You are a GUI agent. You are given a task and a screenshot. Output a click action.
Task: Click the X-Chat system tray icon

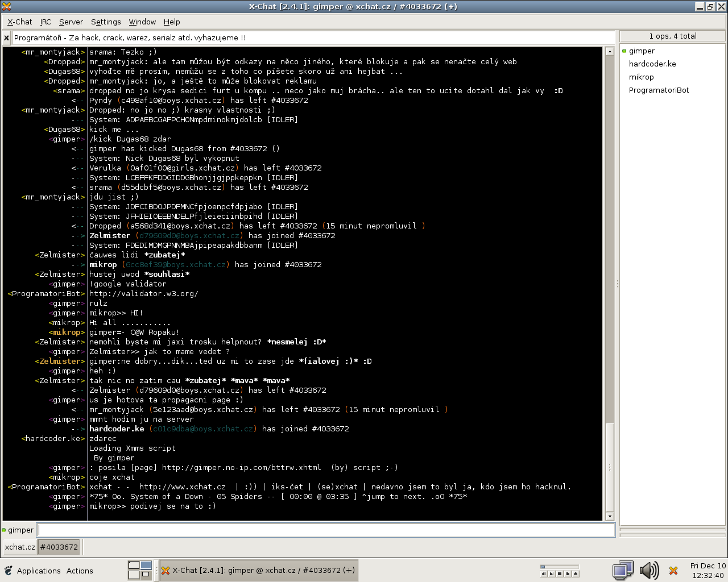[673, 571]
